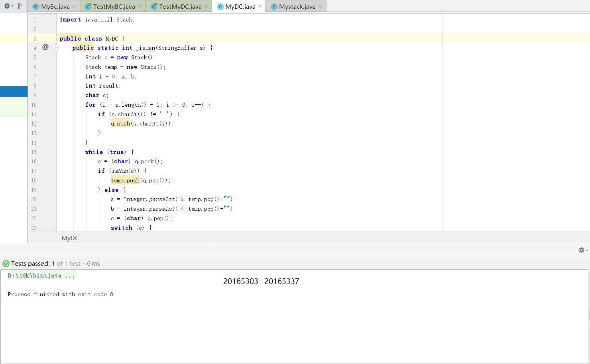Click the 'D:\jdk\bin\java ...' command line
This screenshot has width=590, height=364.
tap(41, 276)
